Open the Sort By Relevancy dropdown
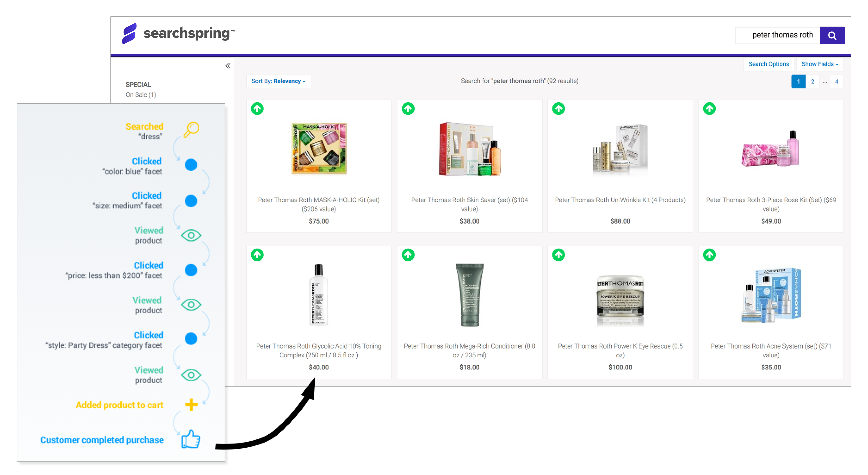 coord(278,81)
